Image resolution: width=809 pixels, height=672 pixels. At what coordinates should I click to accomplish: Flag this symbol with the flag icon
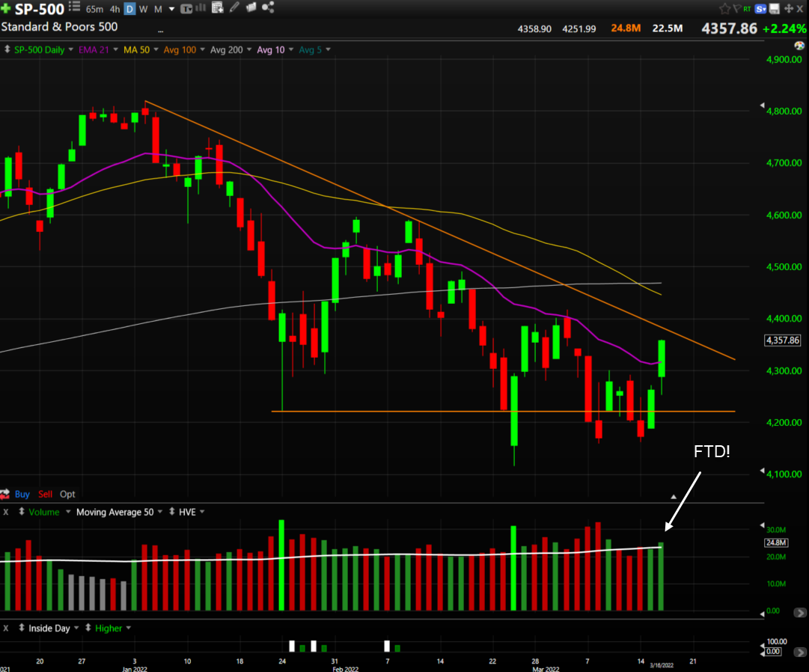coord(737,9)
